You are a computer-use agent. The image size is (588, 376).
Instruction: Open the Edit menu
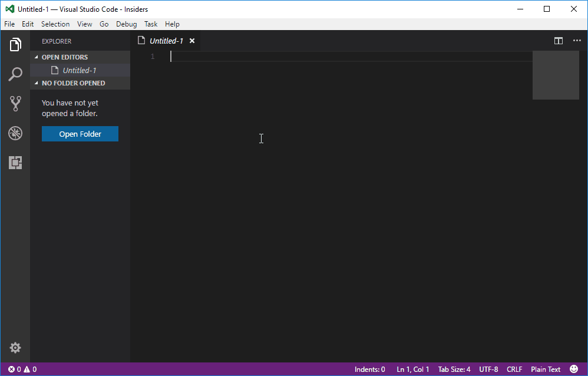tap(28, 24)
